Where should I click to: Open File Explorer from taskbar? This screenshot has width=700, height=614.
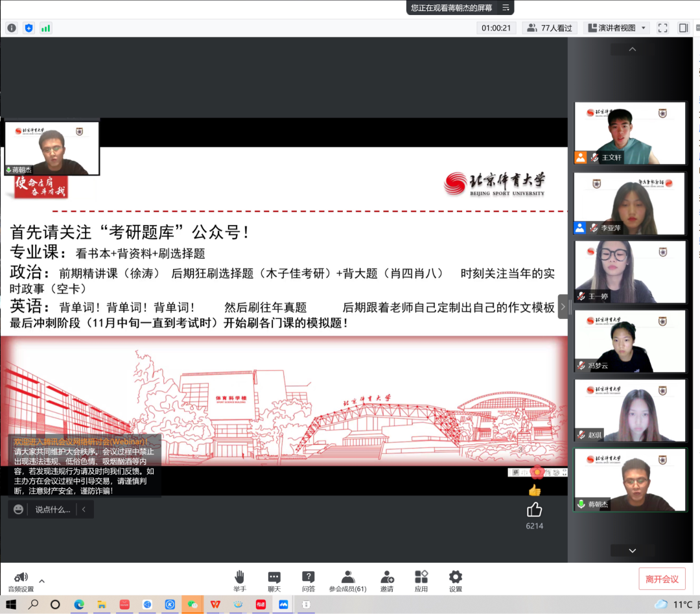[x=102, y=605]
